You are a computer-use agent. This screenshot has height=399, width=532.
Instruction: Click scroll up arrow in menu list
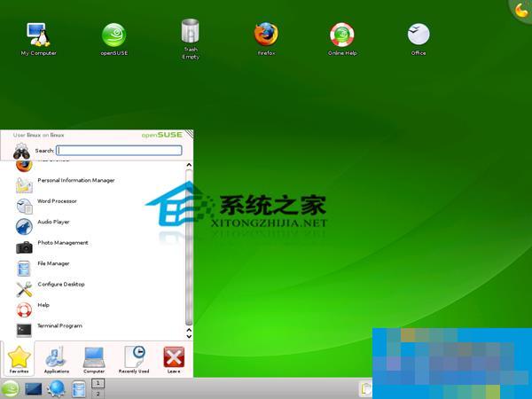click(x=189, y=165)
